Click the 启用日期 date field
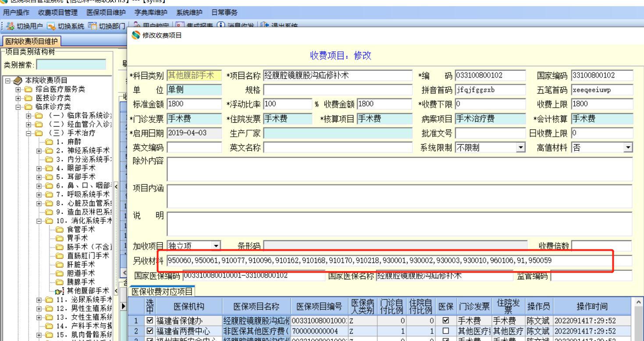The image size is (644, 341). click(193, 134)
